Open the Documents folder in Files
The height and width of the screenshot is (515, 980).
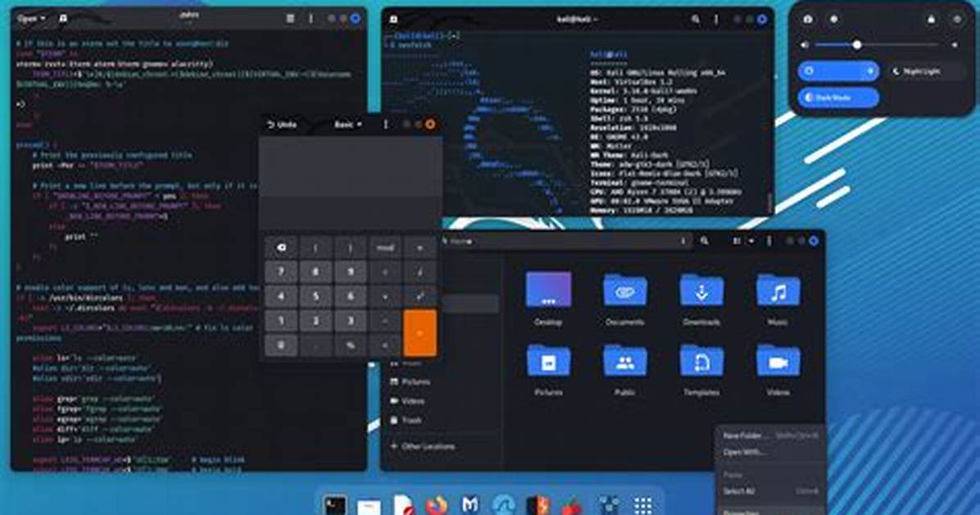tap(624, 291)
